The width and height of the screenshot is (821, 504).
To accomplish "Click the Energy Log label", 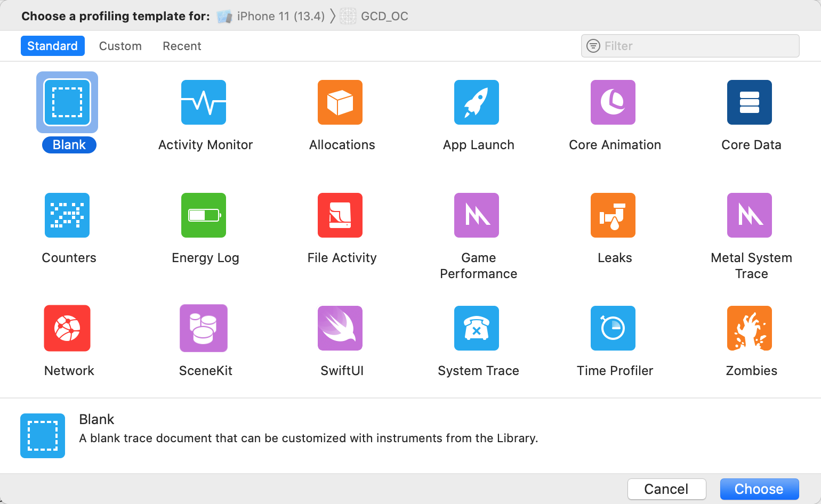I will [x=206, y=258].
